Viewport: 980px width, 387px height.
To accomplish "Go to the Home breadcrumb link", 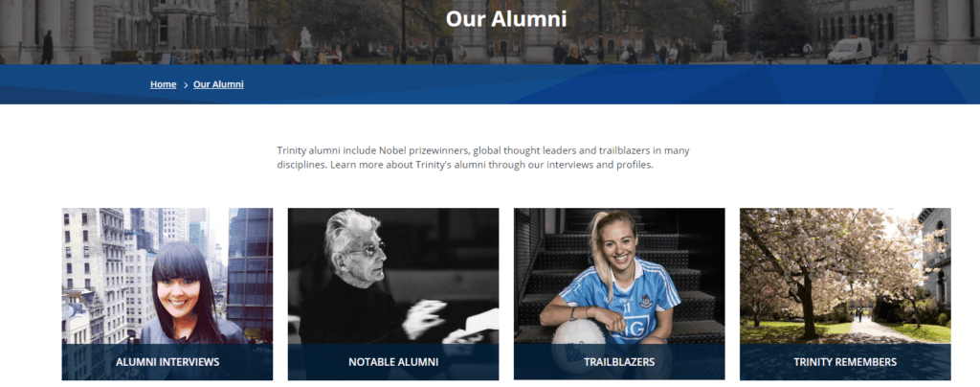I will [x=163, y=84].
